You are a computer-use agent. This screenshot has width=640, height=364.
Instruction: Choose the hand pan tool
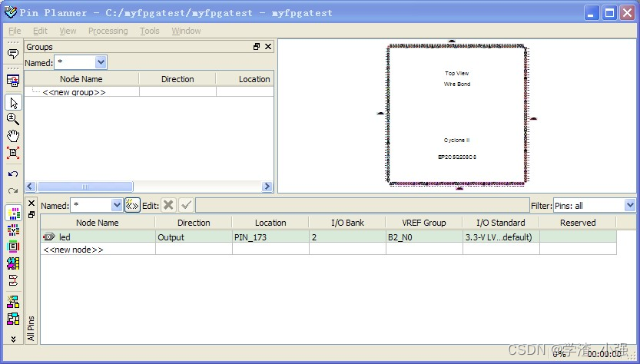point(13,136)
